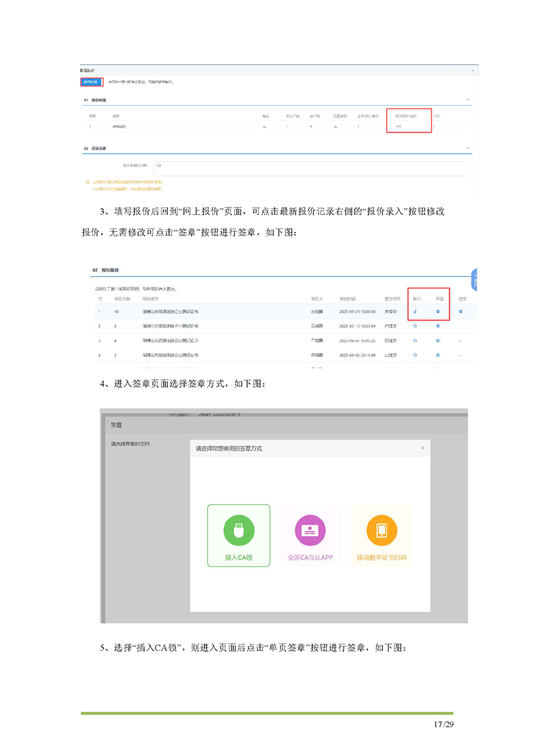Click the 签章 seal icon in row 1
The image size is (534, 756).
click(x=438, y=311)
